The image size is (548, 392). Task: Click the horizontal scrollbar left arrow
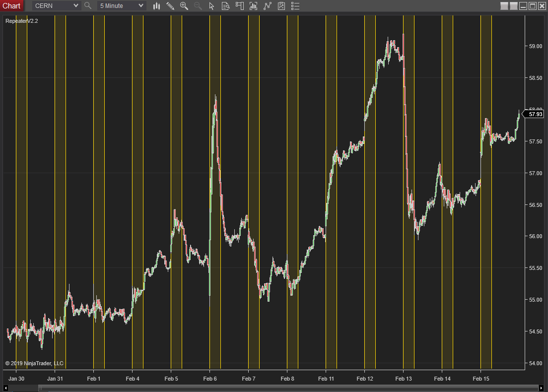(x=5, y=388)
